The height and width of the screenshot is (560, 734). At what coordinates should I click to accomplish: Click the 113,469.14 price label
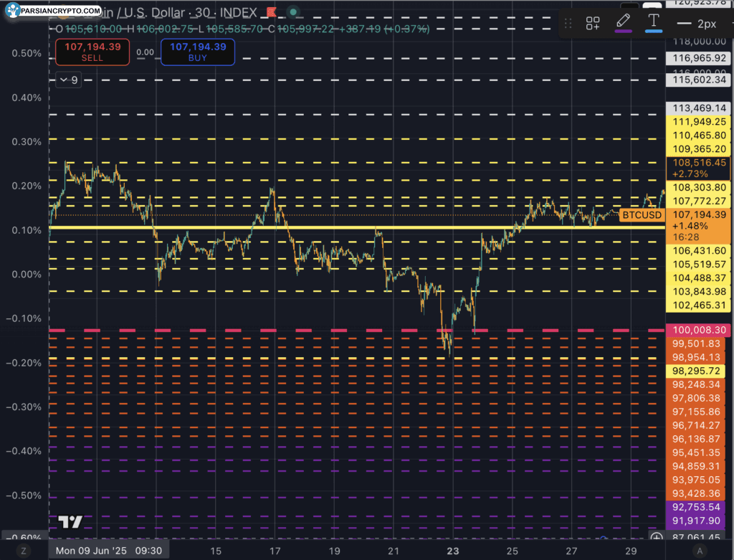click(x=698, y=108)
